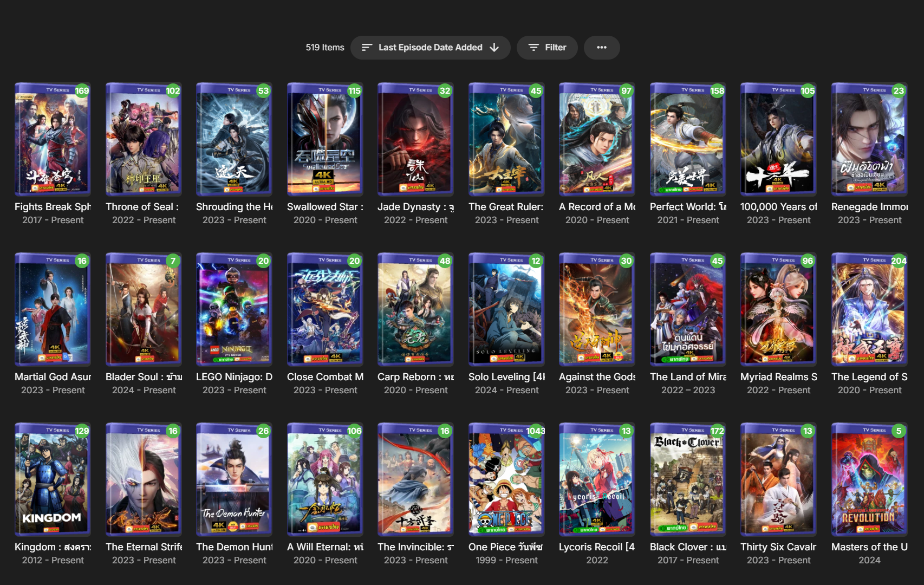Image resolution: width=924 pixels, height=585 pixels.
Task: Click '2022 – 2023' under The Land of Miracles
Action: (688, 391)
